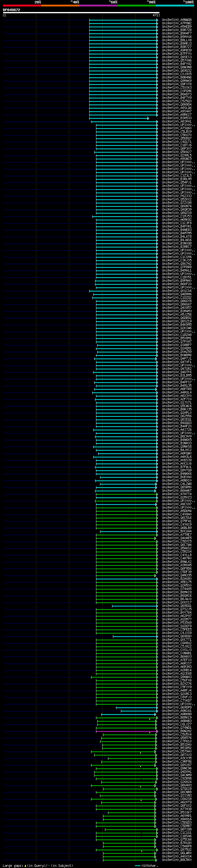197x868 pixels.
Task: Open hit UniRef100_B0EVA0
Action: pyautogui.click(x=177, y=477)
